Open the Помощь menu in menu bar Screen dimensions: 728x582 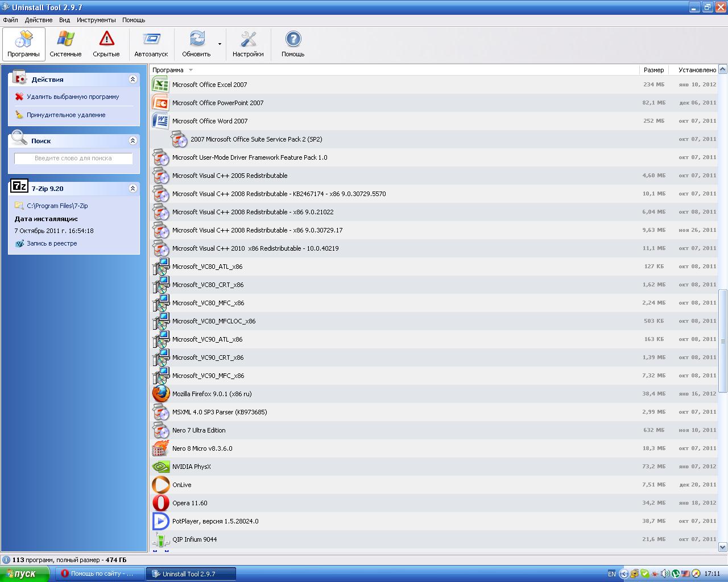(134, 20)
